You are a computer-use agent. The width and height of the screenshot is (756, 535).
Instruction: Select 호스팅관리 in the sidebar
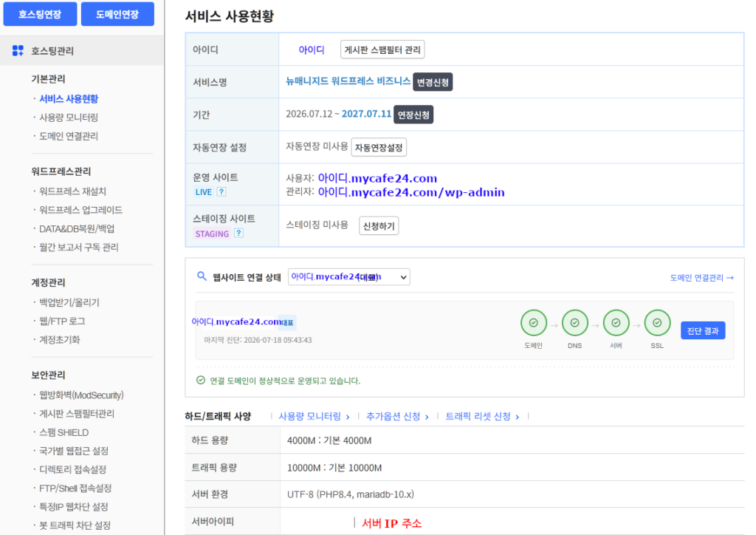click(x=82, y=50)
